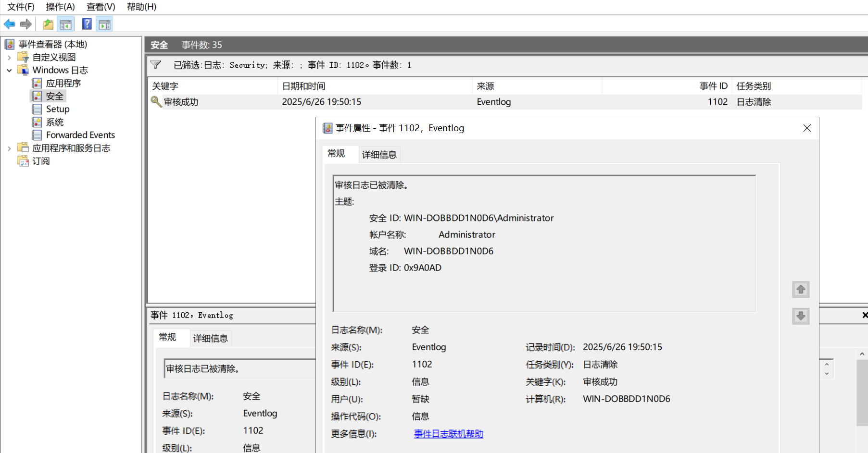
Task: Select the 系统 log in the tree
Action: (x=54, y=122)
